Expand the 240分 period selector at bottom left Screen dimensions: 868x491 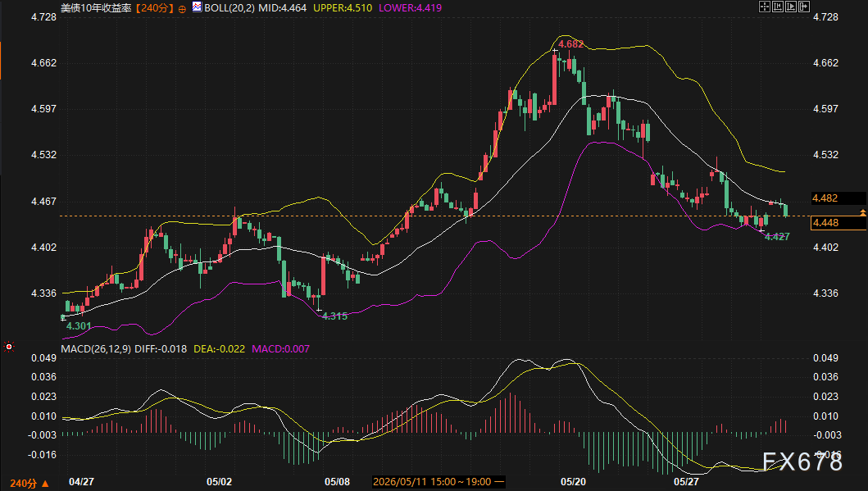tap(30, 484)
